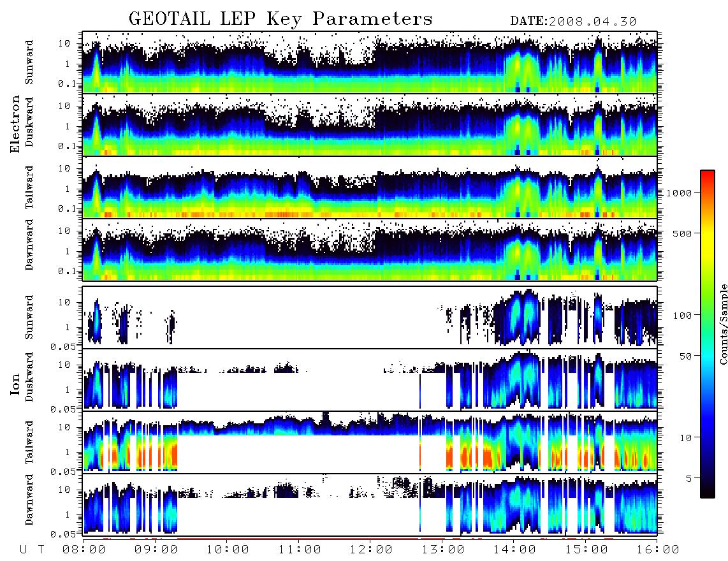This screenshot has height=561, width=728.
Task: Click the Electron "Duskward" panel label
Action: pos(29,122)
